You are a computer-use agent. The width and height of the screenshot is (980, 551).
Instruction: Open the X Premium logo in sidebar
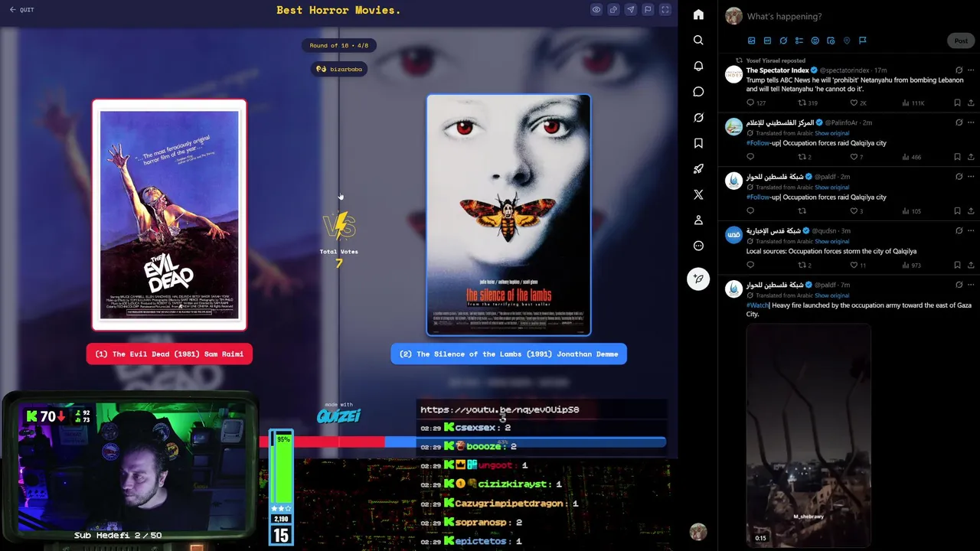click(698, 194)
